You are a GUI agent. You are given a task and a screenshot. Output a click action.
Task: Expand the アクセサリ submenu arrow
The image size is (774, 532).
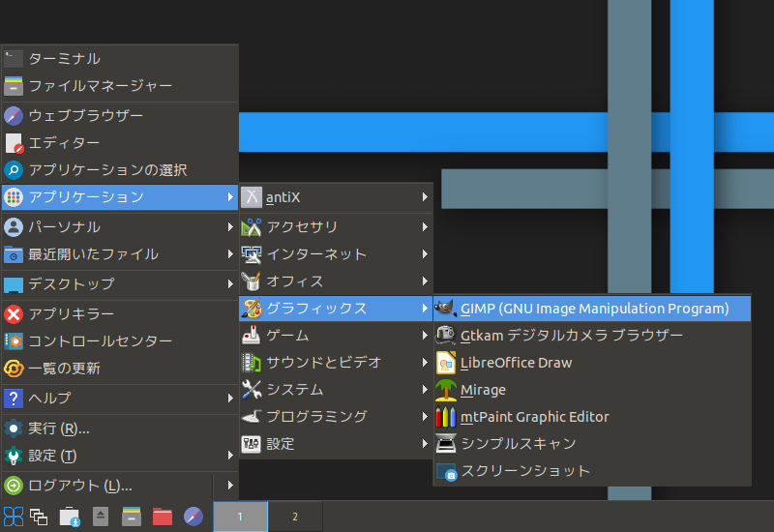click(x=425, y=227)
